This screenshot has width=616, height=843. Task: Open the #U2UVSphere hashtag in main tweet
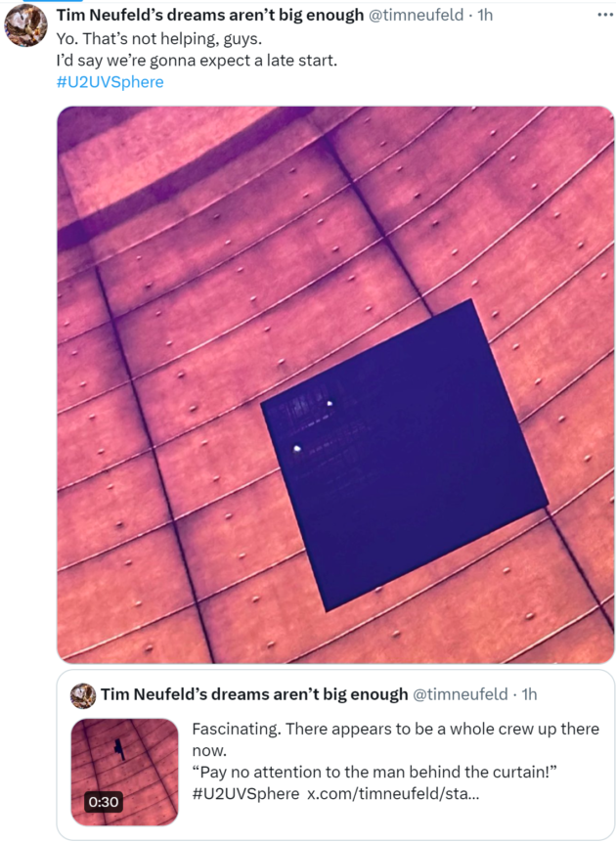tap(110, 82)
